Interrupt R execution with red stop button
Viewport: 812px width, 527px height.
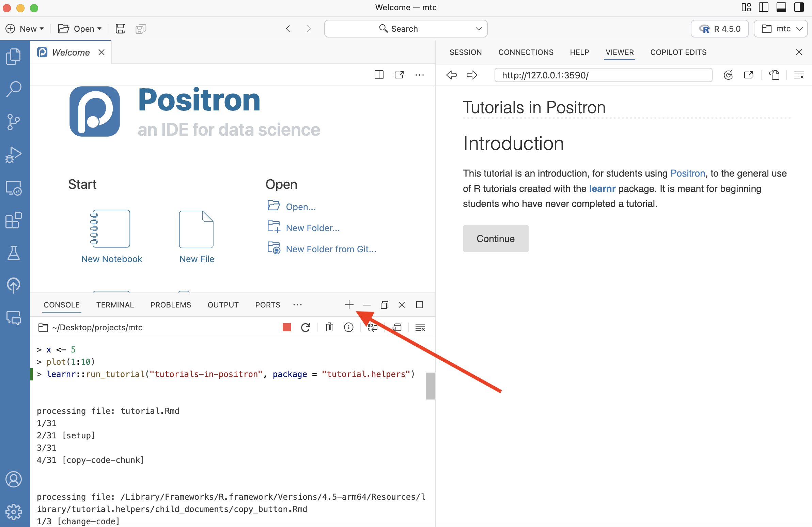[x=286, y=327]
